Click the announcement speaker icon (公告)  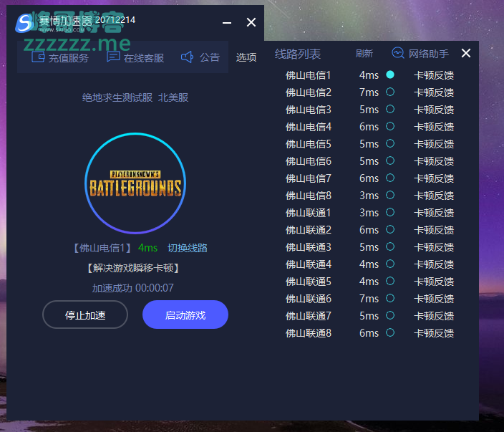click(188, 57)
